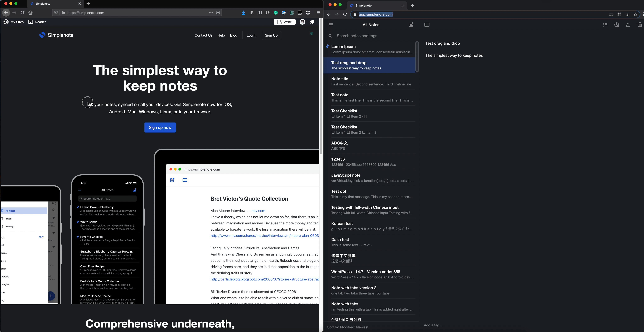Screen dimensions: 644x332
Task: Open the Simplenote app navigation menu
Action: 331,25
